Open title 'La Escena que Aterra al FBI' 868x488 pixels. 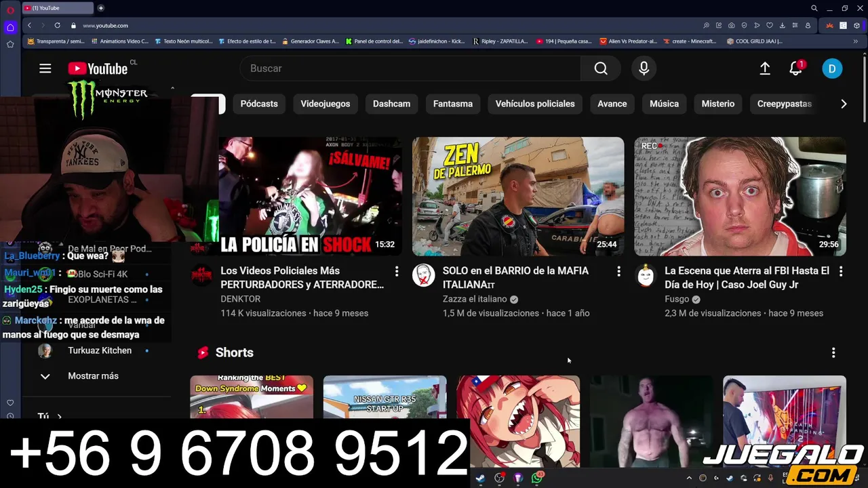[x=747, y=278]
